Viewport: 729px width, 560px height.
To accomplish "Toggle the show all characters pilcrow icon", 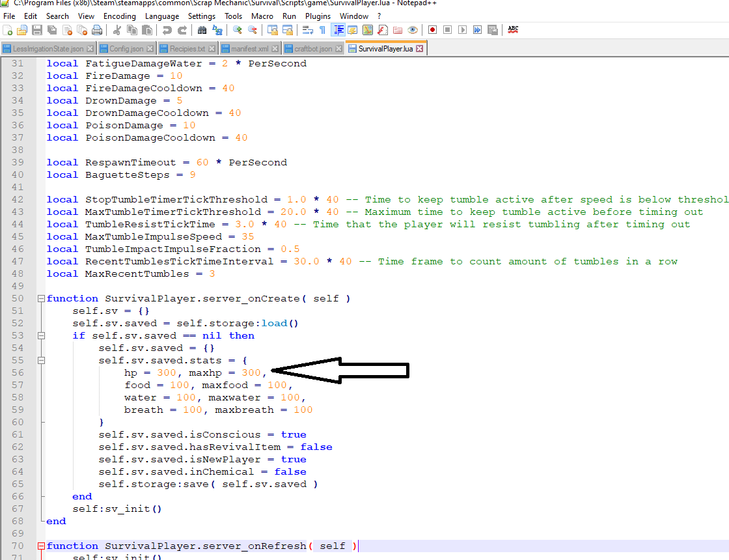I will (322, 30).
